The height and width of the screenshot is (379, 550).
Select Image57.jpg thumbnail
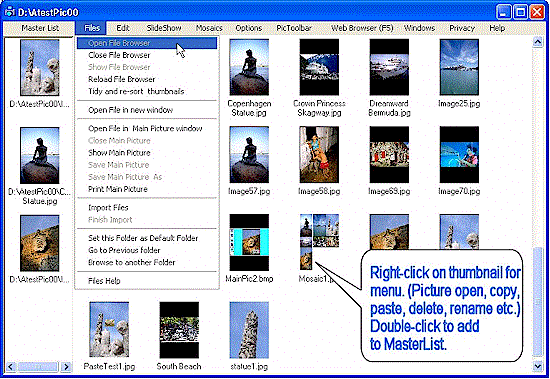coord(249,155)
